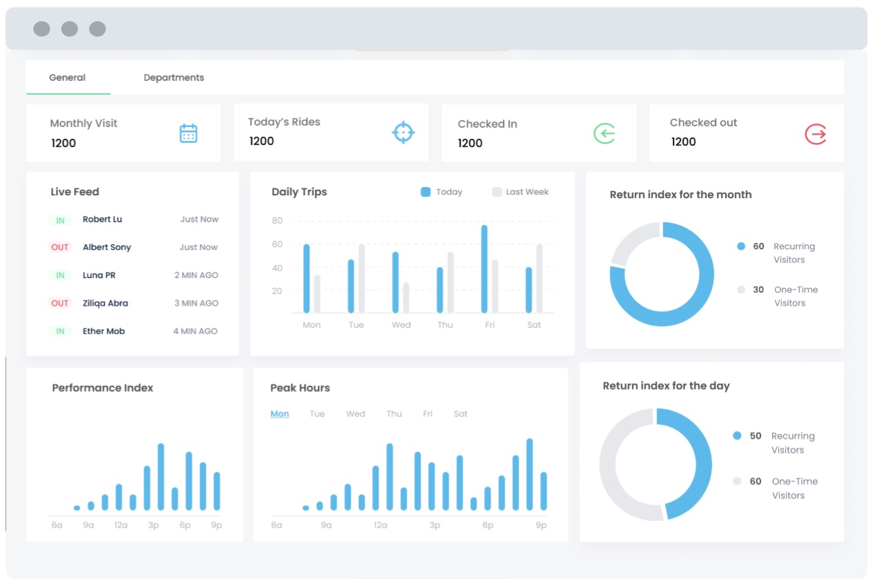
Task: Click the blue dot beside 50 Recurring Visitors
Action: pyautogui.click(x=737, y=436)
